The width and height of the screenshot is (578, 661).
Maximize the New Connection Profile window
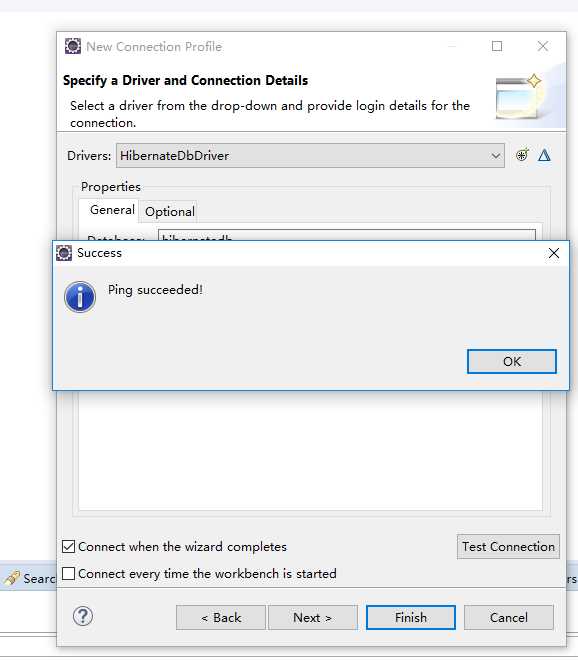(x=497, y=46)
